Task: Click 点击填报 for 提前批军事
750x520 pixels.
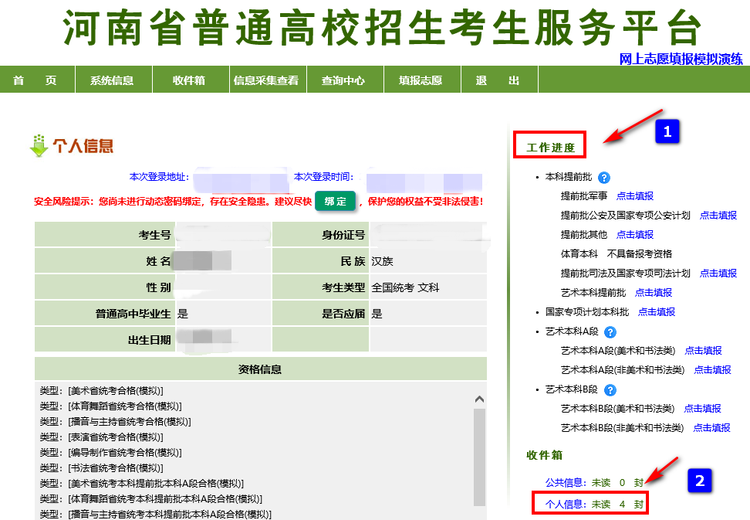Action: tap(635, 197)
